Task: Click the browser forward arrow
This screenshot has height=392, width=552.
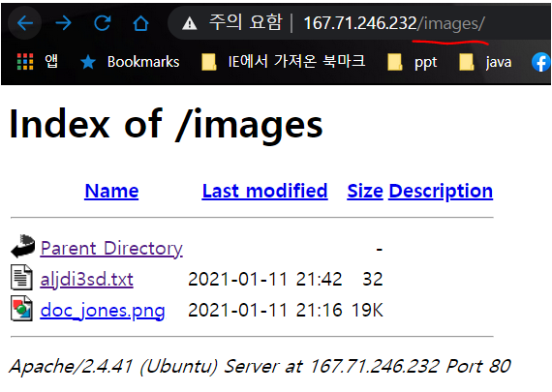Action: coord(63,23)
